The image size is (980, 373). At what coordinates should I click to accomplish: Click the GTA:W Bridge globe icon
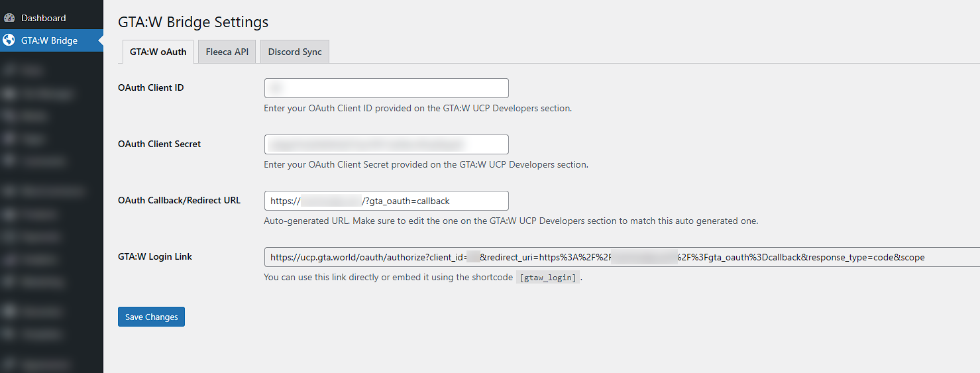[x=9, y=40]
